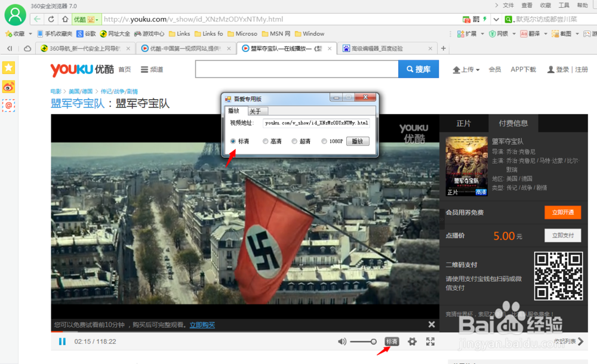Open player settings gear icon
Viewport: 597px width, 364px height.
tap(412, 341)
